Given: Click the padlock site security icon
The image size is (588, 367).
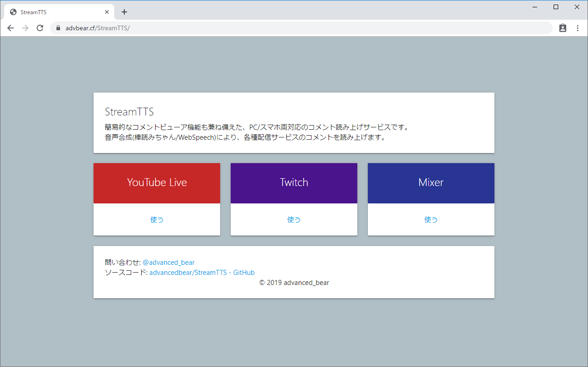Looking at the screenshot, I should coord(58,28).
